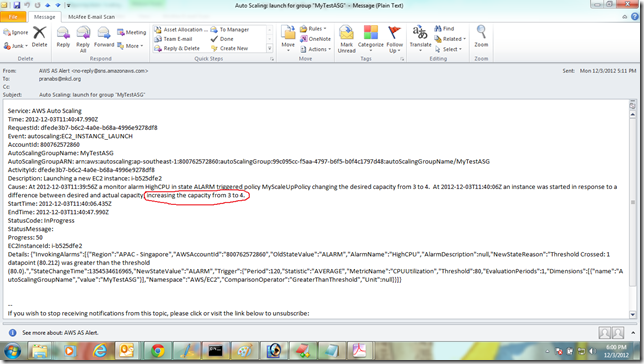
Task: Save the message from Quick Access Toolbar
Action: pyautogui.click(x=17, y=5)
